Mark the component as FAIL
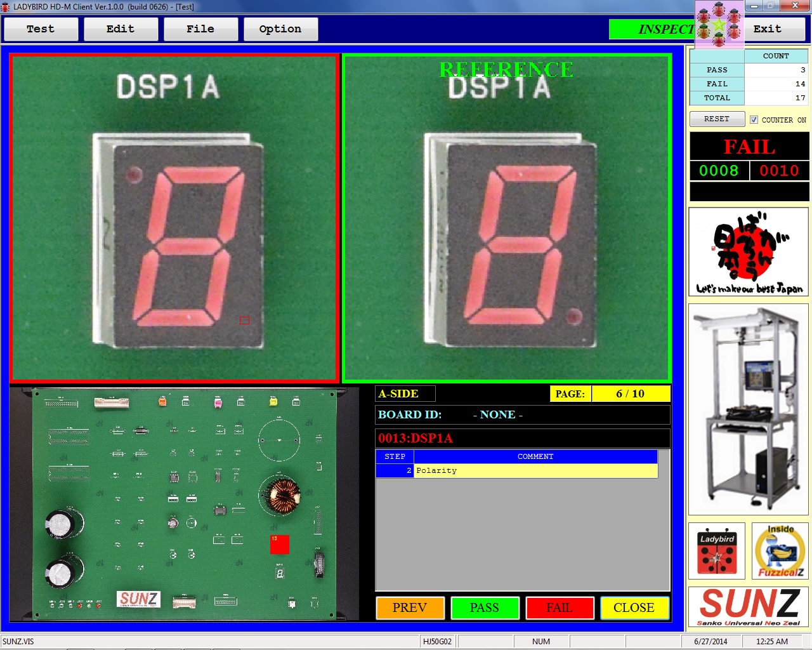 560,607
